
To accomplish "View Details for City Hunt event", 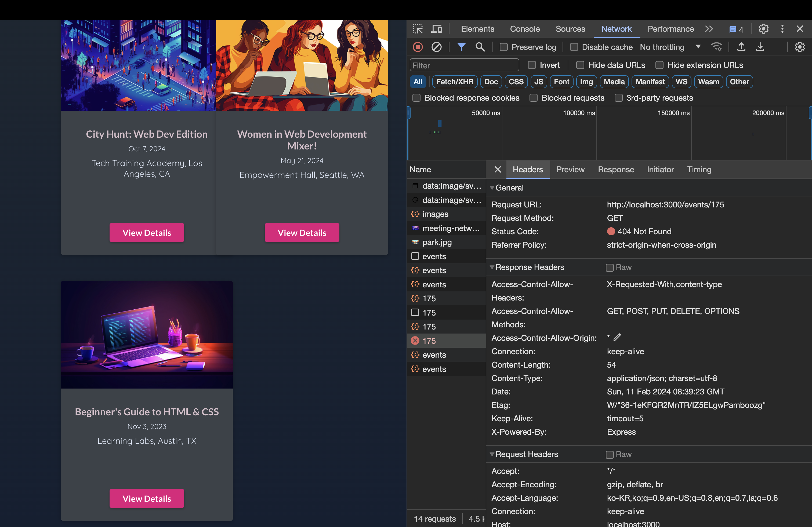I will coord(147,233).
